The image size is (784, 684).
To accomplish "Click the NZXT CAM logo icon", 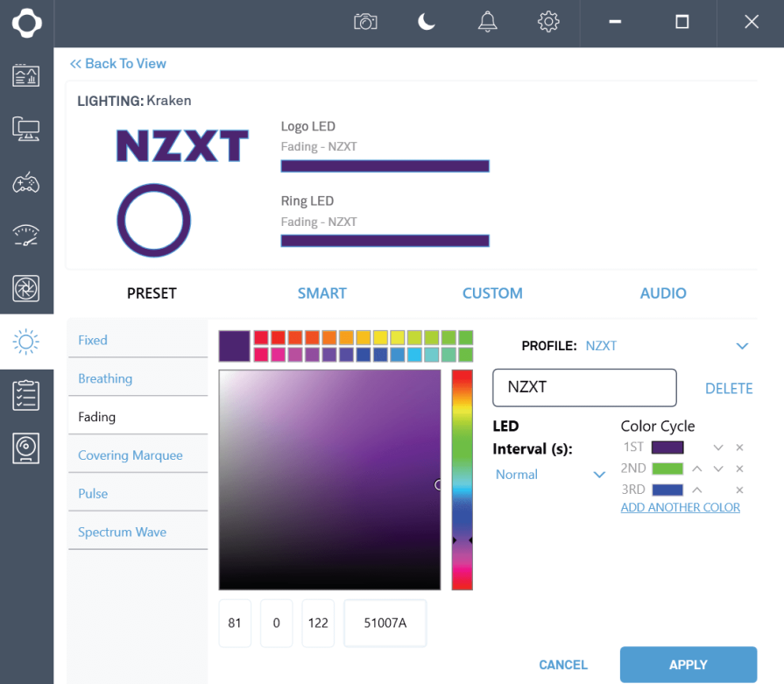I will click(26, 23).
